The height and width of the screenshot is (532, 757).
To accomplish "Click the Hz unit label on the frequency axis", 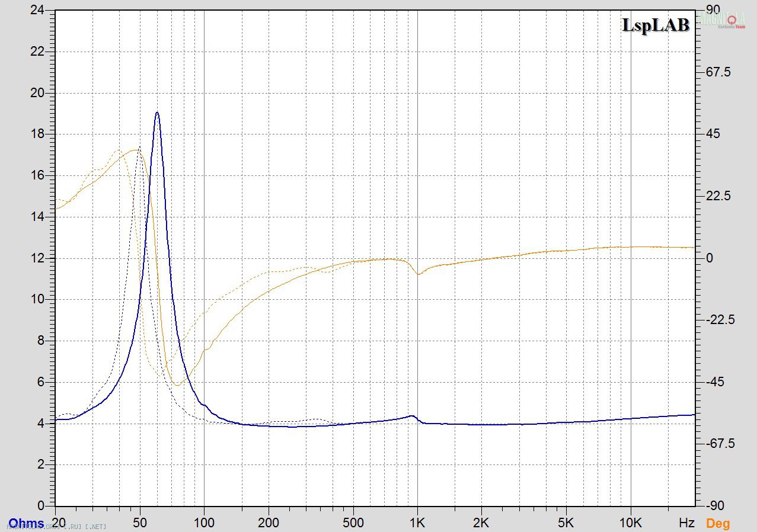I will (x=686, y=523).
